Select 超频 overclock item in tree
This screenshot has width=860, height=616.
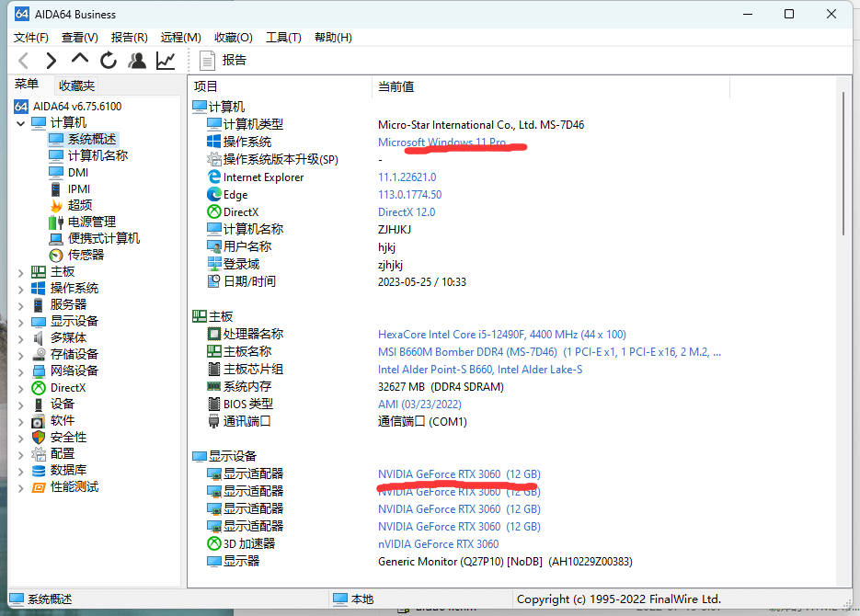tap(79, 205)
